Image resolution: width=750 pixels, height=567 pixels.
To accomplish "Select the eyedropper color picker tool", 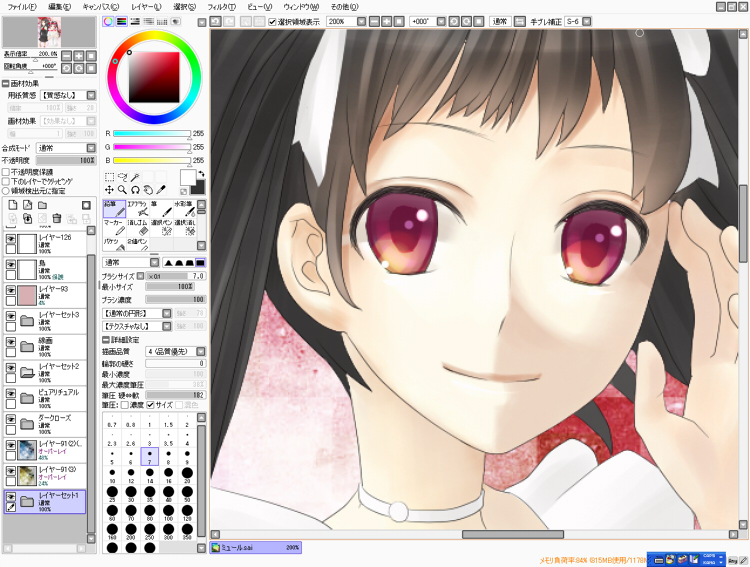I will [x=161, y=189].
